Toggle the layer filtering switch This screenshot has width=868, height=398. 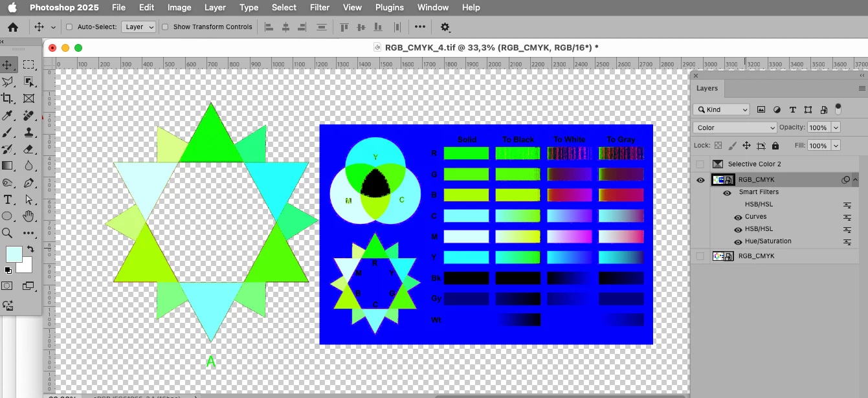[838, 108]
